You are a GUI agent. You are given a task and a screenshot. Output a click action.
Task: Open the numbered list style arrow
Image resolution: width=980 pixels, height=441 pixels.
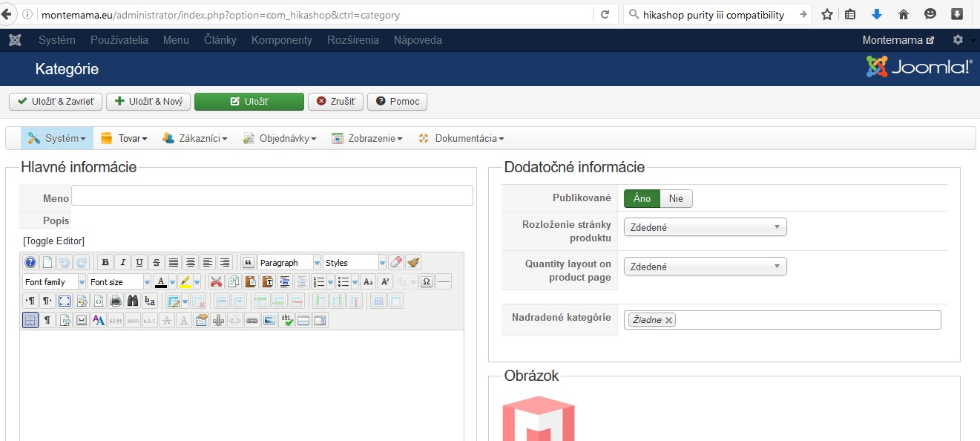pos(330,282)
